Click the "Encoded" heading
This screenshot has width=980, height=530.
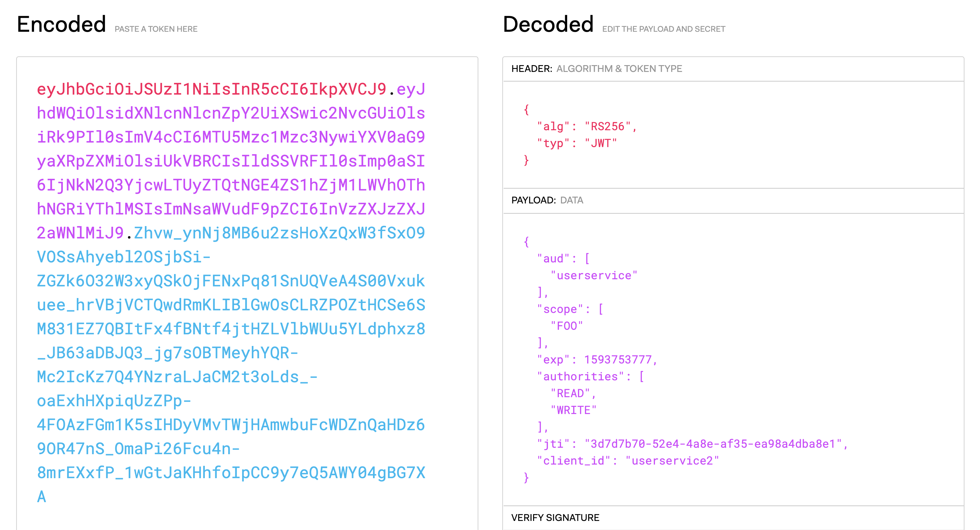point(61,24)
